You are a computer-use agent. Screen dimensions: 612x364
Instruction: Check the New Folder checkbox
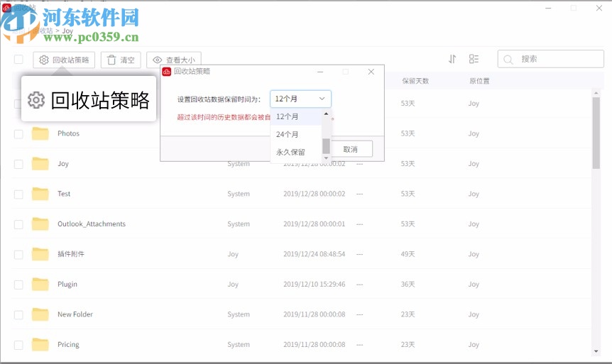click(x=18, y=314)
